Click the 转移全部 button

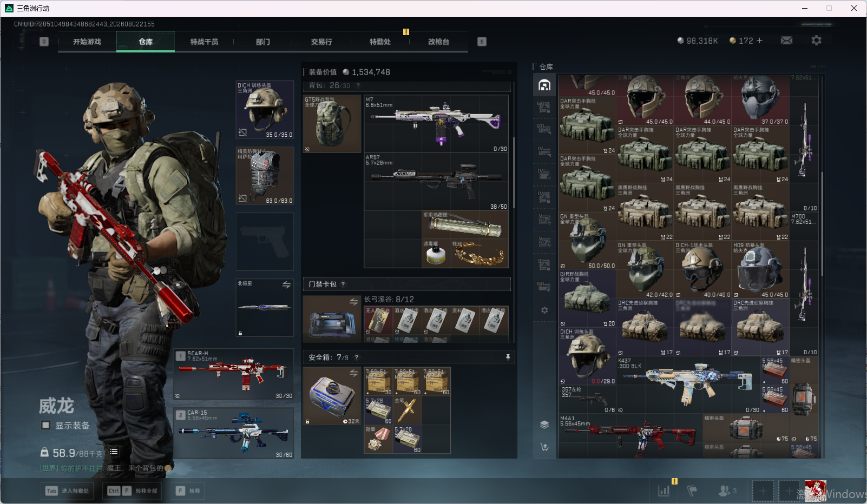point(132,491)
